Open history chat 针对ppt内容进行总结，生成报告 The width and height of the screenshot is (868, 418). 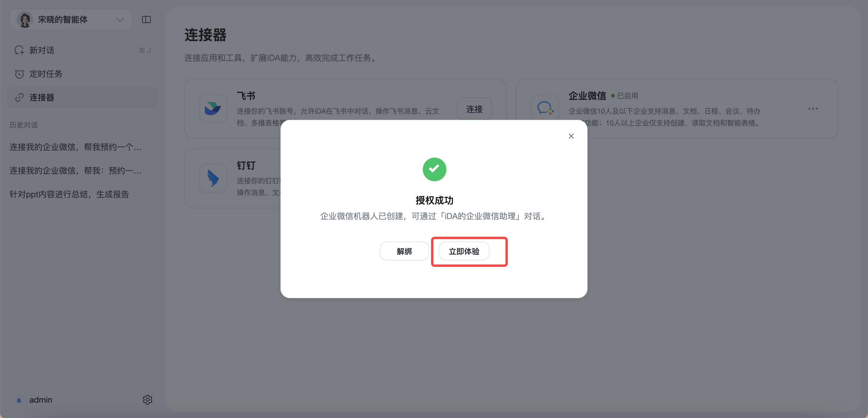(x=69, y=194)
